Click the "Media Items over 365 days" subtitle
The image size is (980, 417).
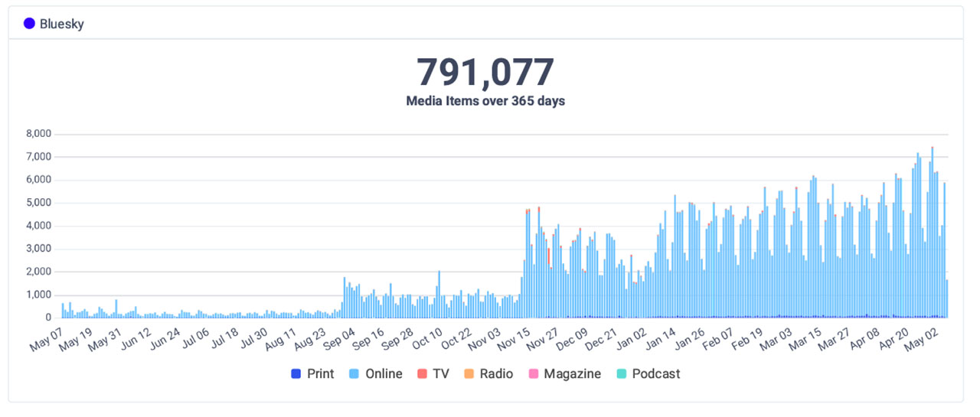point(485,101)
